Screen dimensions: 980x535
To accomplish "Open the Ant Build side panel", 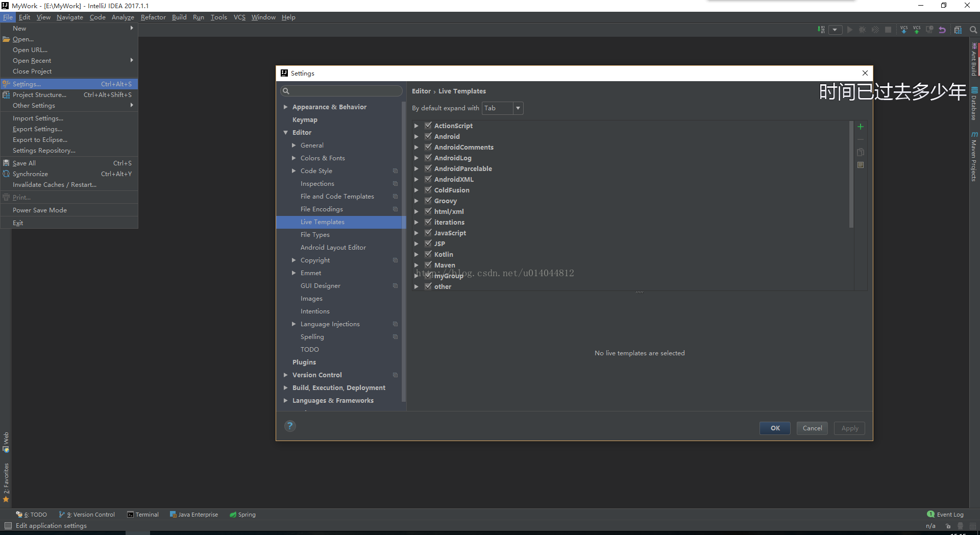I will [974, 59].
